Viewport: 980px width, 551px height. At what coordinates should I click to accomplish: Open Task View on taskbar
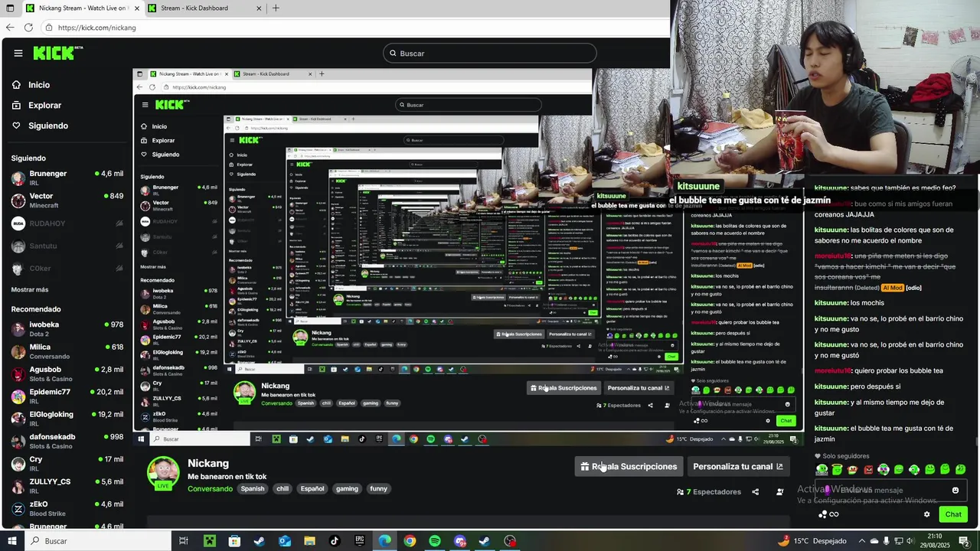coord(184,541)
